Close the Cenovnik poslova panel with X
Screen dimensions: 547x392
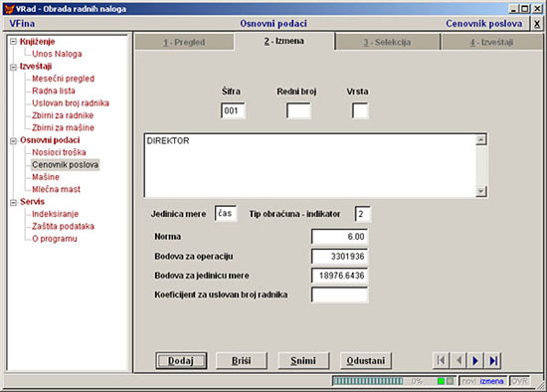pyautogui.click(x=537, y=24)
